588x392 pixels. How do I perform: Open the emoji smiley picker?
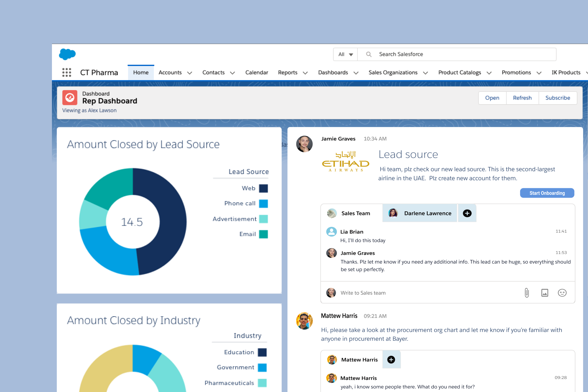coord(562,293)
